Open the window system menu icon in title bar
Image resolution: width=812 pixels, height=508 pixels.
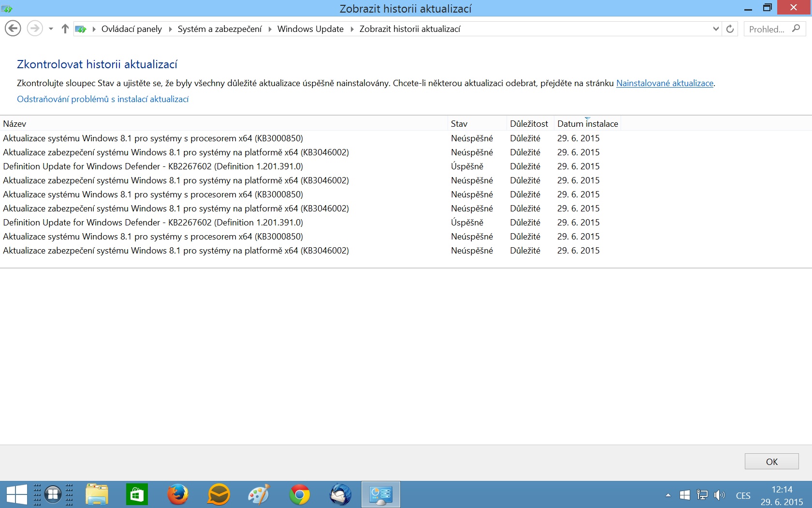pos(7,8)
